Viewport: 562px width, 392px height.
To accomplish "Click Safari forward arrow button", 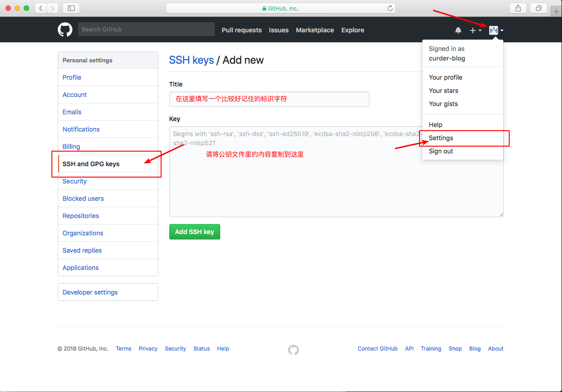I will tap(53, 8).
